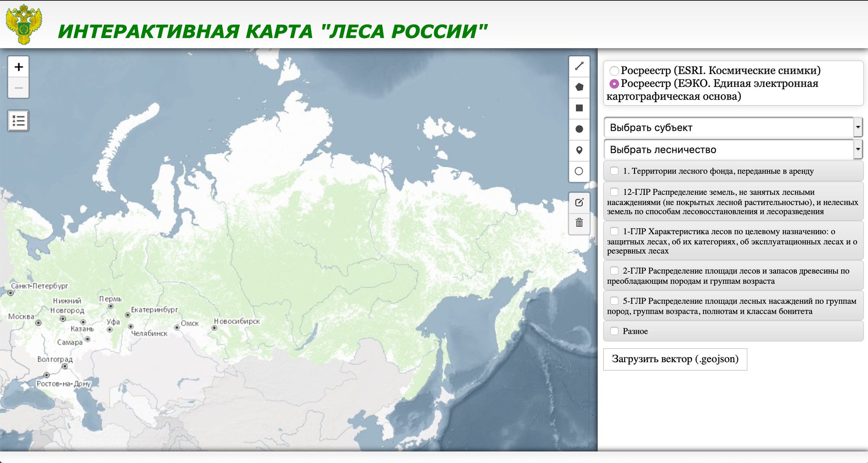Select the marker placement tool

tap(579, 150)
